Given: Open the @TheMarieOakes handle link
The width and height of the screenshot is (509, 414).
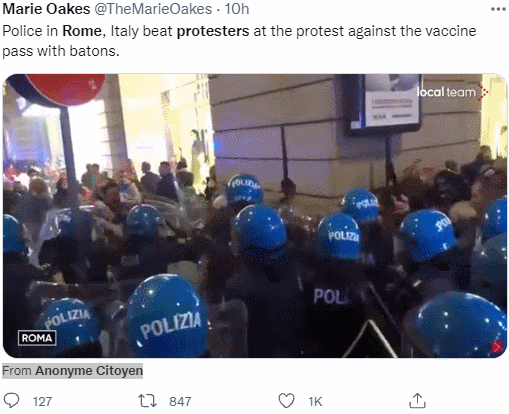Looking at the screenshot, I should point(153,9).
